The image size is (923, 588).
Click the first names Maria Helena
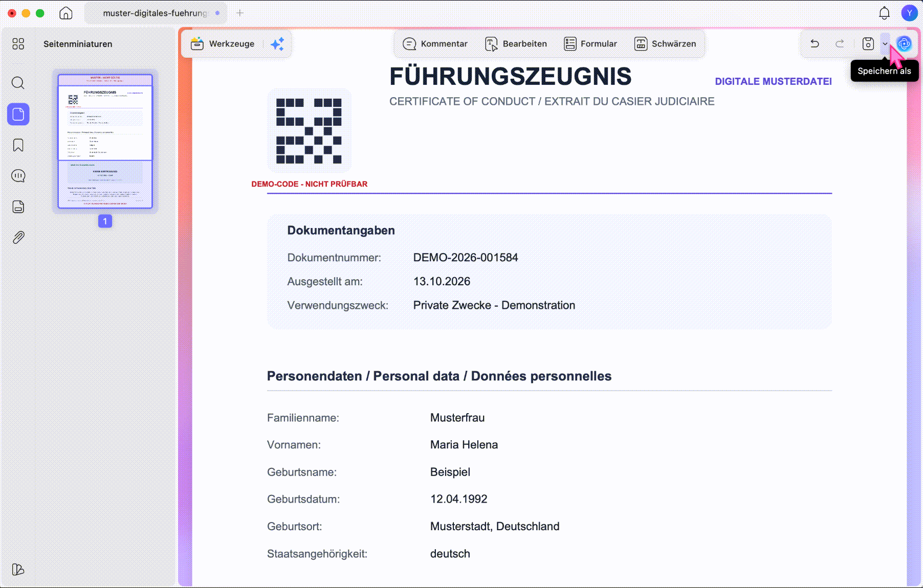(x=464, y=445)
